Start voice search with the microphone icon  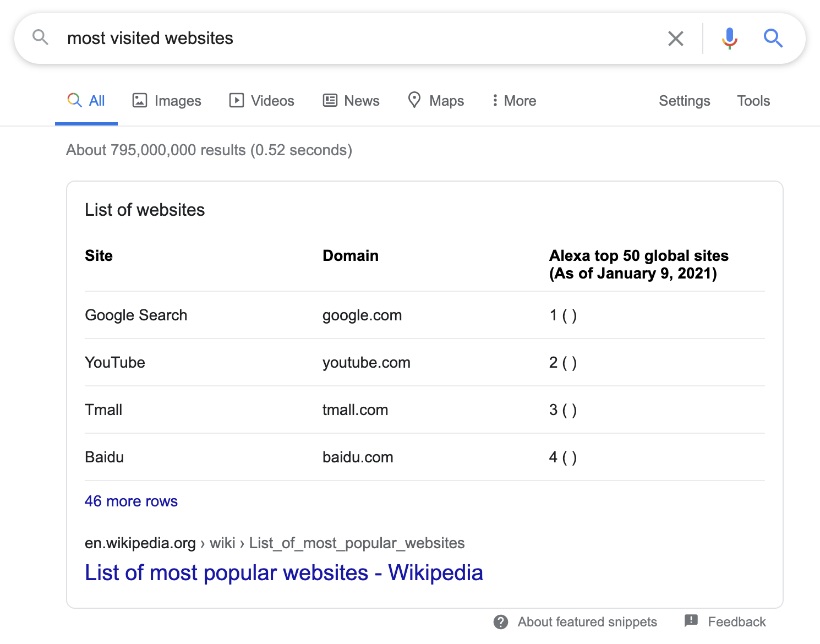[x=730, y=39]
